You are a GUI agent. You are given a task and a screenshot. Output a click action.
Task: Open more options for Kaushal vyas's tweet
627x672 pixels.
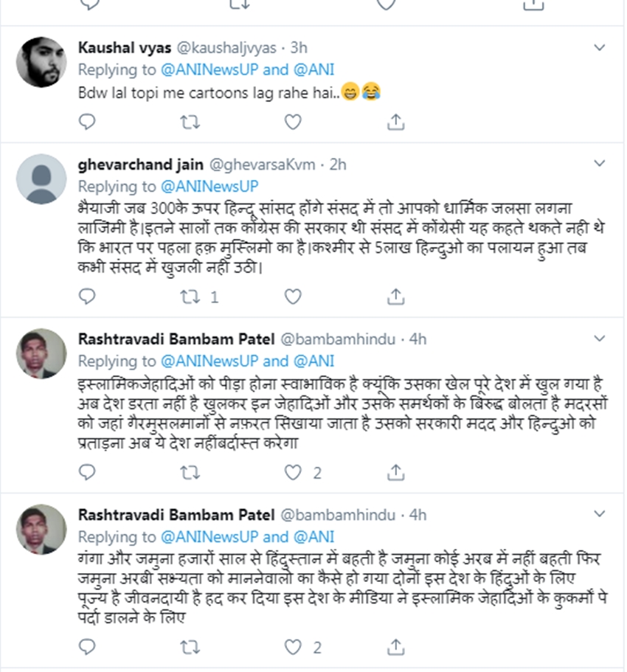(600, 48)
